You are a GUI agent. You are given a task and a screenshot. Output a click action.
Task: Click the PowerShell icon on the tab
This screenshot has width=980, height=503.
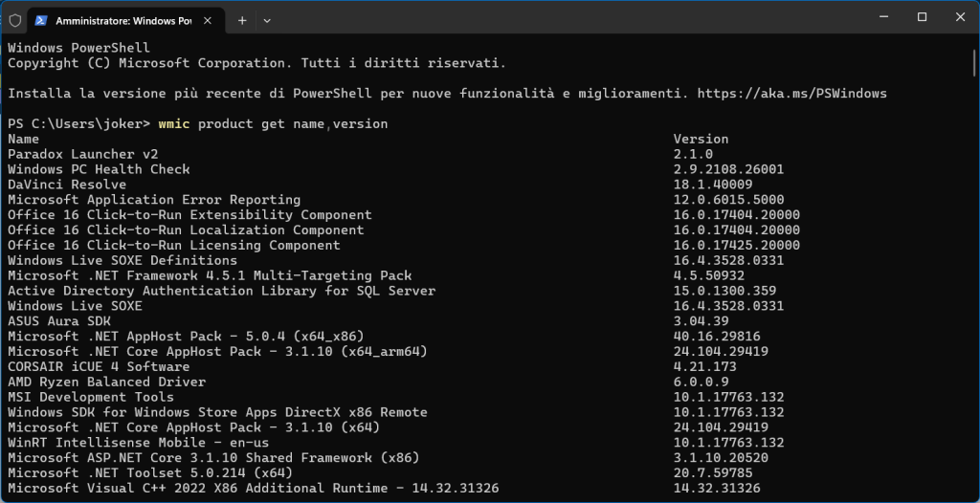click(42, 20)
